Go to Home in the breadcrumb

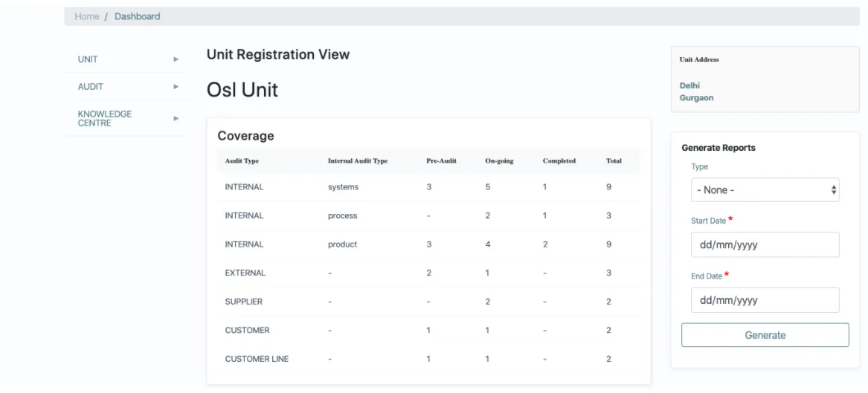[87, 16]
